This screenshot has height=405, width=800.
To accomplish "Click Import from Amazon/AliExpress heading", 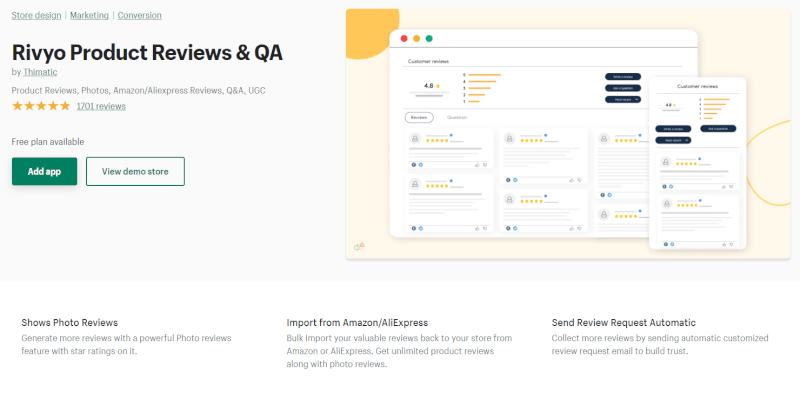I will click(357, 322).
